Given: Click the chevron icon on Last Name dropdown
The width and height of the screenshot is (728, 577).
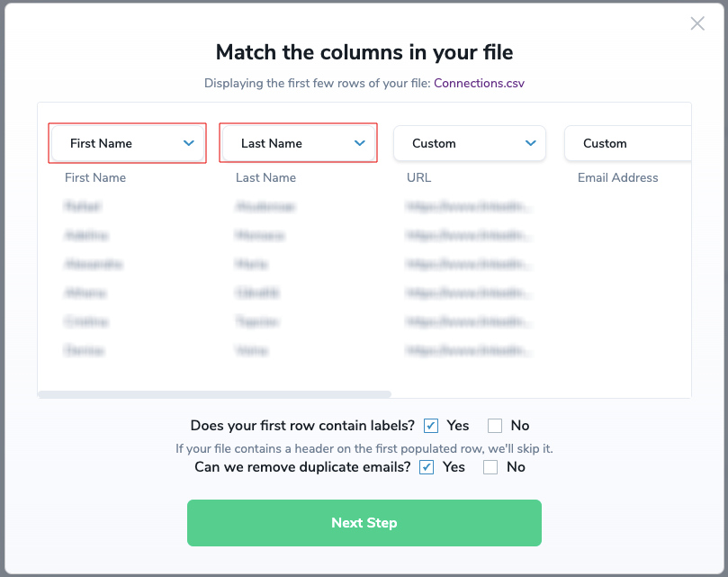Looking at the screenshot, I should tap(360, 142).
